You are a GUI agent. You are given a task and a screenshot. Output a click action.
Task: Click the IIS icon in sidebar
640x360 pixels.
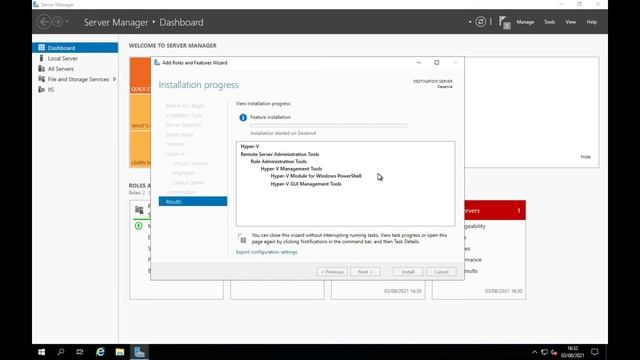pyautogui.click(x=41, y=89)
